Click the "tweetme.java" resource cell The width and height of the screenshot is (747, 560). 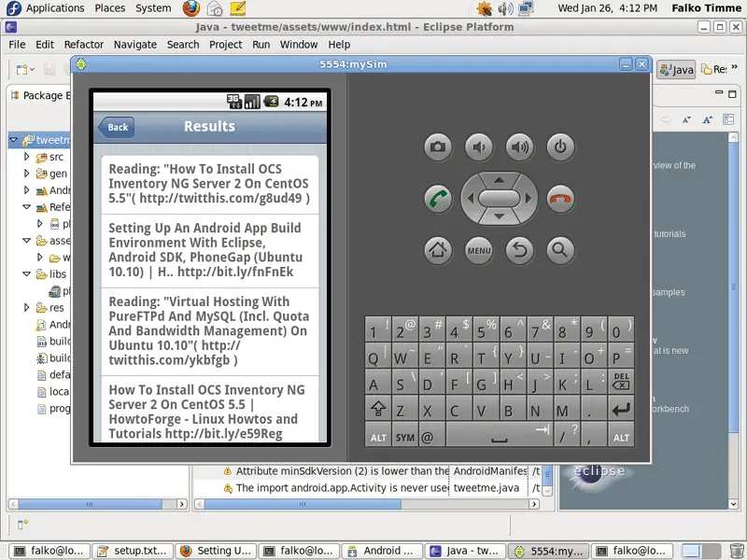tap(487, 487)
